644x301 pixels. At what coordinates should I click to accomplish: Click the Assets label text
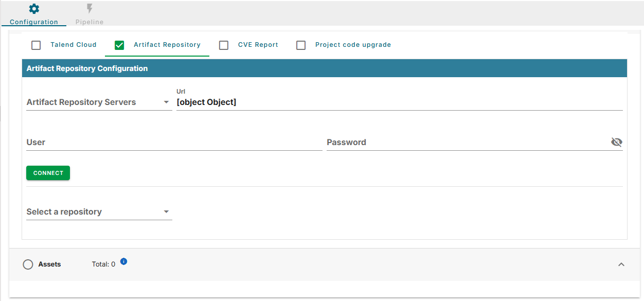click(49, 264)
